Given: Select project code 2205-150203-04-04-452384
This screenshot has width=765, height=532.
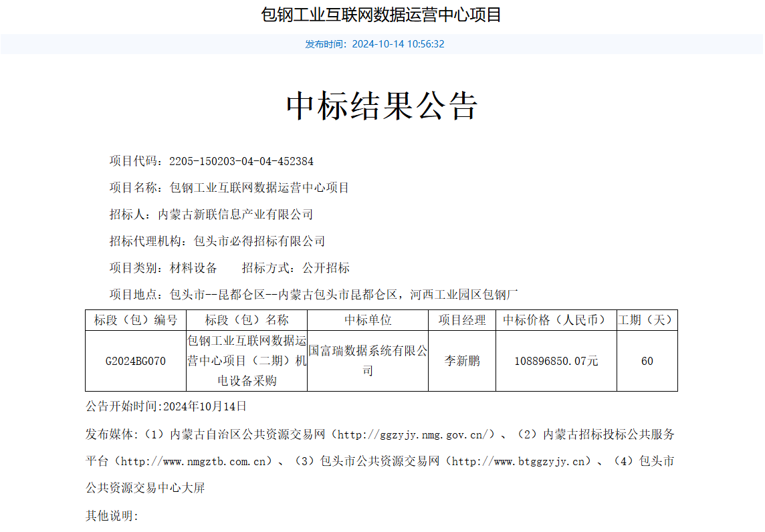Looking at the screenshot, I should tap(241, 161).
